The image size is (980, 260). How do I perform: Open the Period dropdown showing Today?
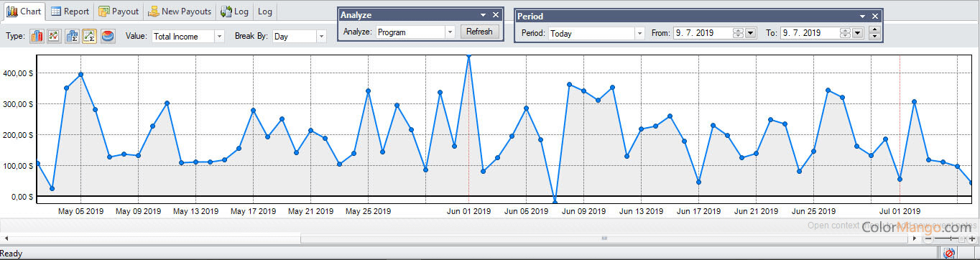tap(596, 33)
